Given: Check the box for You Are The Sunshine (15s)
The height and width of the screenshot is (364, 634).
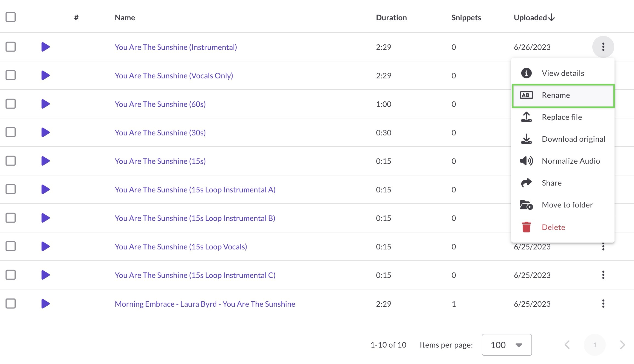Looking at the screenshot, I should (11, 161).
